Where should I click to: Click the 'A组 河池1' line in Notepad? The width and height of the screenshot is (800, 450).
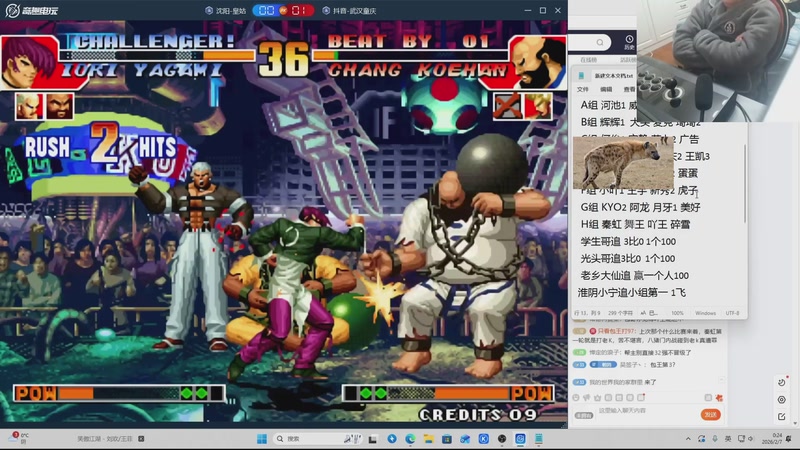608,105
